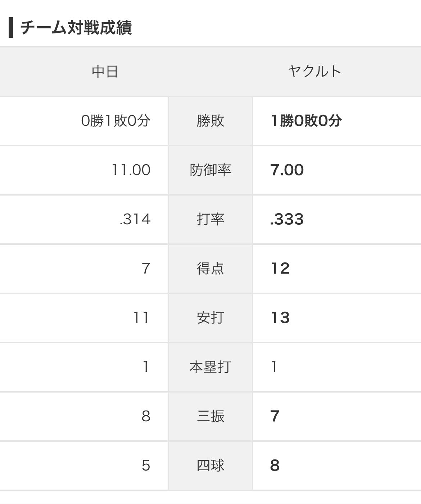This screenshot has height=504, width=421.
Task: Select the 中日 team column header
Action: click(x=105, y=72)
